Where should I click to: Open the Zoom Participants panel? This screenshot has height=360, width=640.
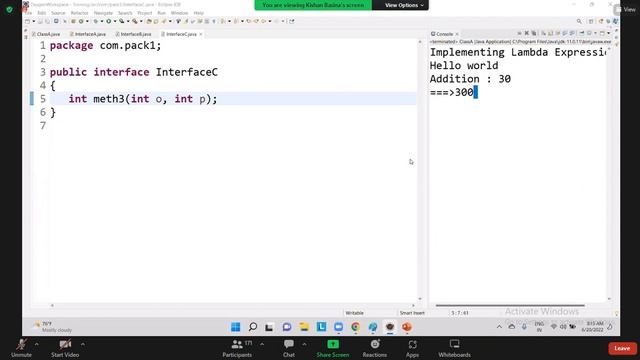click(x=237, y=348)
